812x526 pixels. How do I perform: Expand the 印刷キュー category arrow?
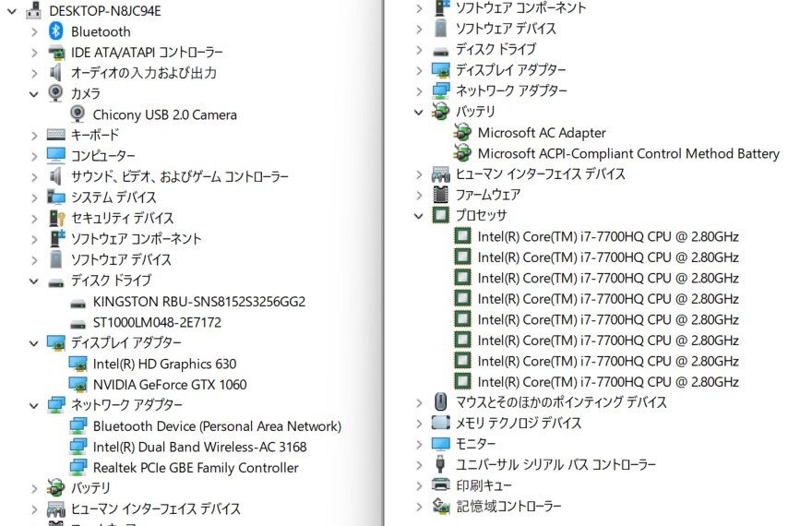(419, 485)
